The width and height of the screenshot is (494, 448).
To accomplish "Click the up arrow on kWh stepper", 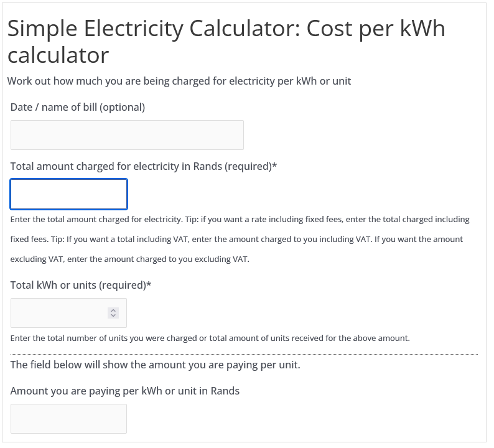I will [x=113, y=310].
